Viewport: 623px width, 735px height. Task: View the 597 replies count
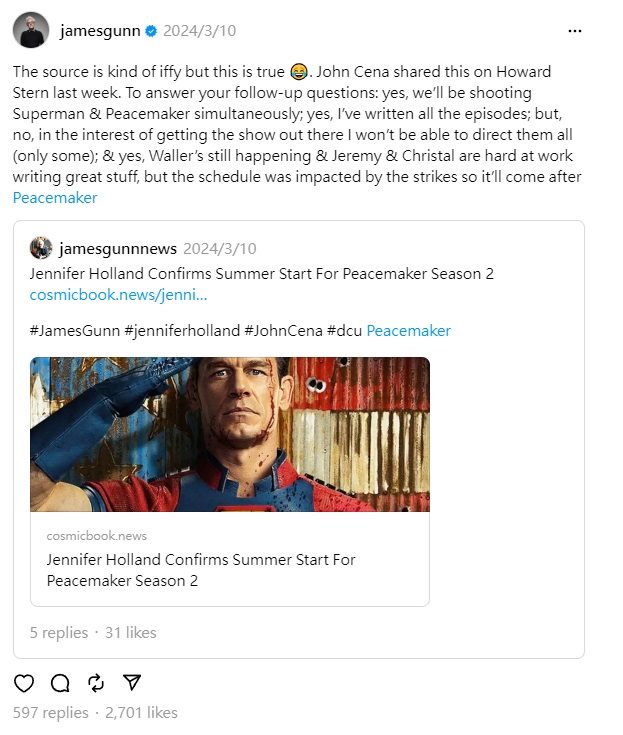(x=51, y=713)
